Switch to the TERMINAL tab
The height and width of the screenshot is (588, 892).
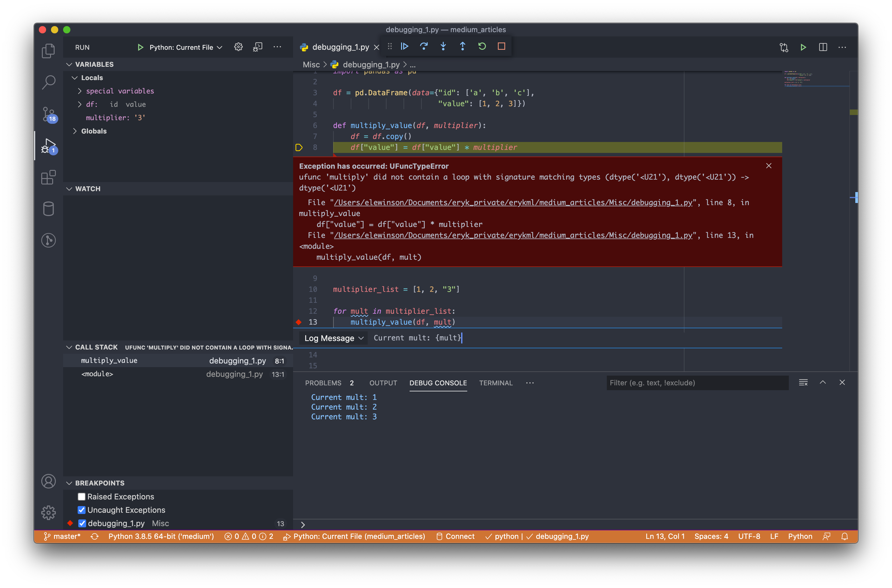(x=495, y=383)
